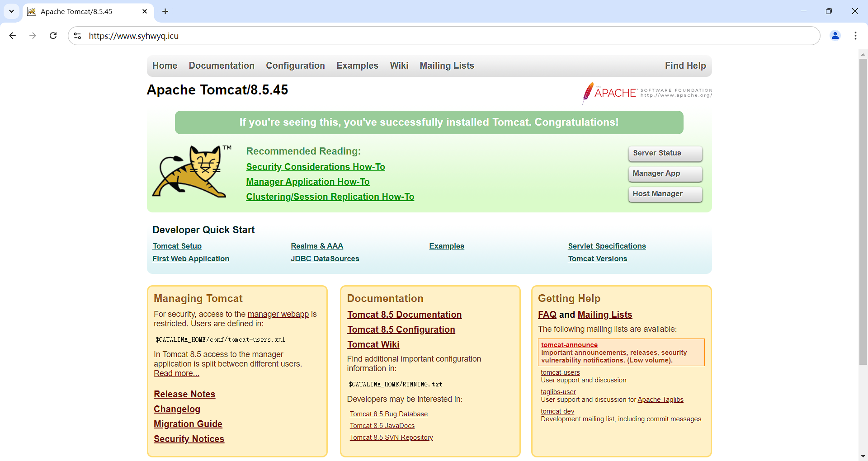The image size is (868, 461).
Task: Go to Home in the navigation bar
Action: click(165, 66)
